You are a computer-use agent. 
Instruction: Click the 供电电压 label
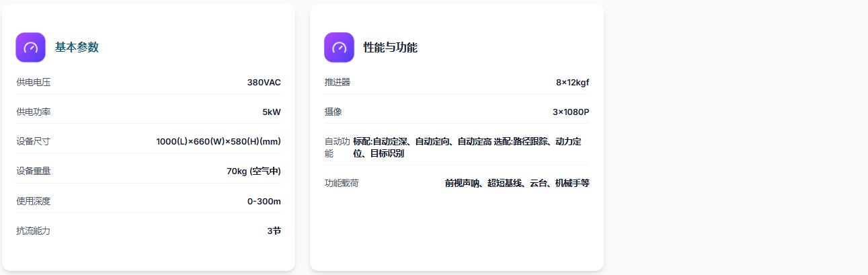34,82
